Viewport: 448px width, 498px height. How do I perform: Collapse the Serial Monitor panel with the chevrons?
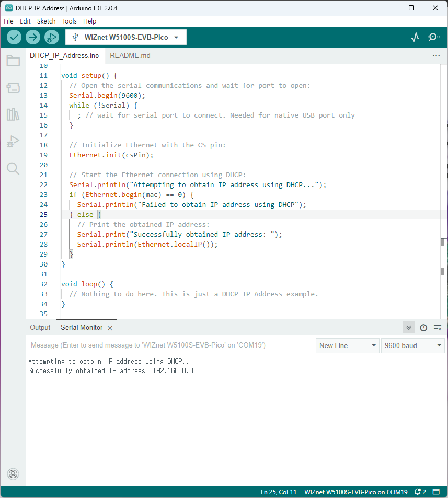tap(408, 327)
